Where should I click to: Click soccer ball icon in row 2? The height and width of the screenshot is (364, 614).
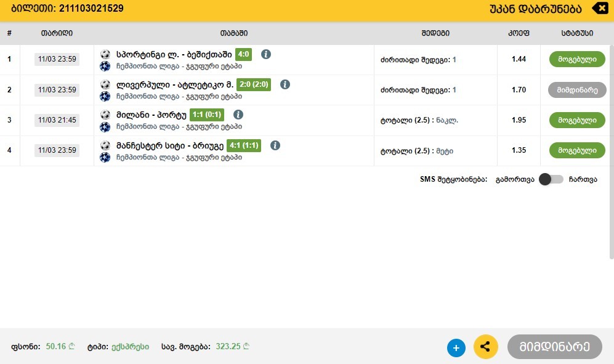(x=105, y=84)
